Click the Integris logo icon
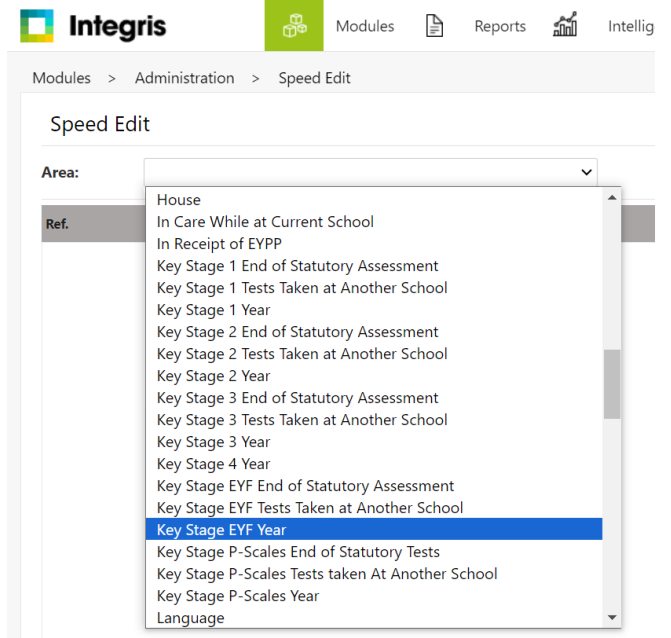The image size is (671, 638). [36, 26]
